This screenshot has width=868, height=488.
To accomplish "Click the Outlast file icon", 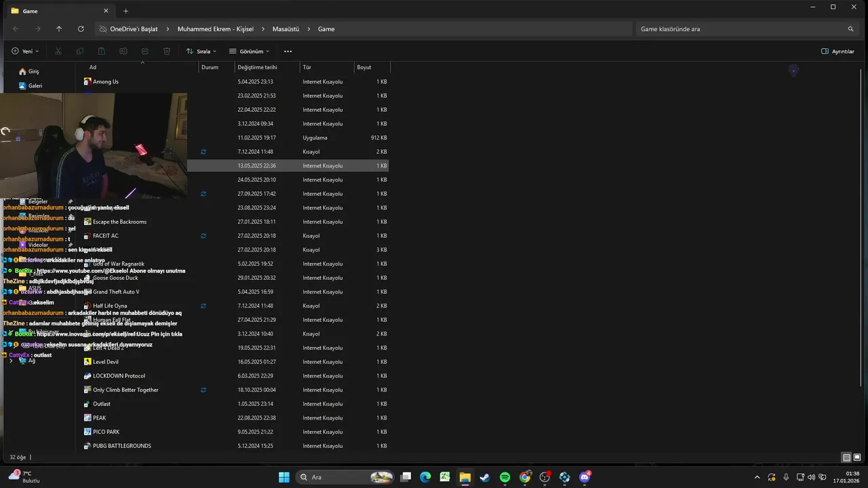I will coord(87,404).
